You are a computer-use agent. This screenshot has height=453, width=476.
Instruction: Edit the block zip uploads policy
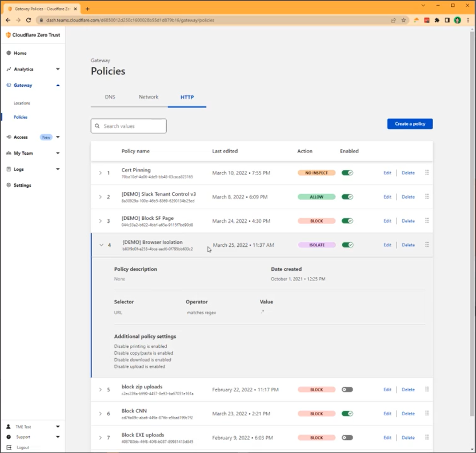(387, 389)
